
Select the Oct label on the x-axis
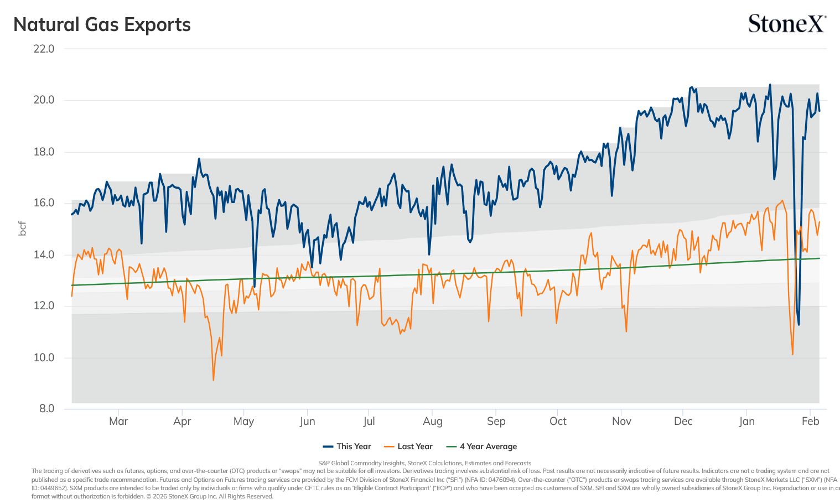coord(558,421)
